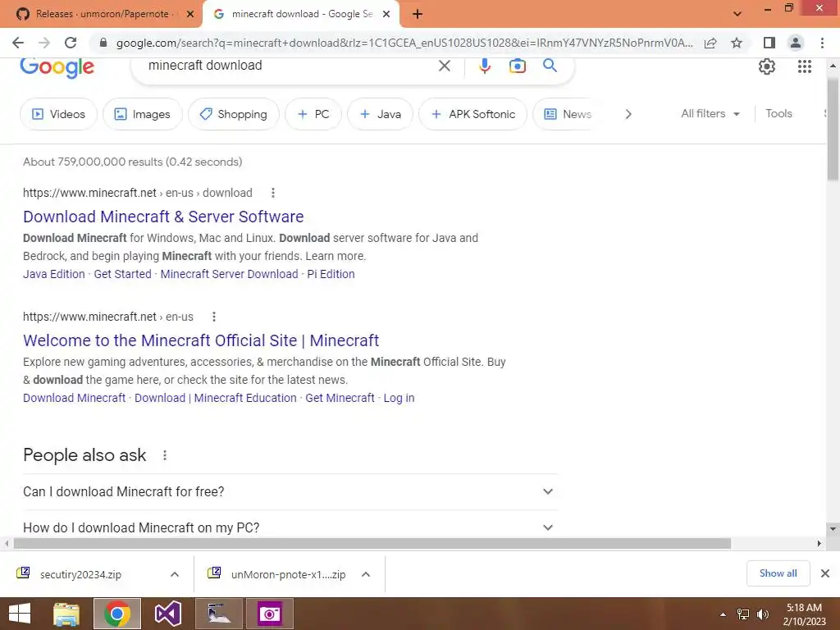Open Welcome to the Minecraft Official Site result

[201, 340]
